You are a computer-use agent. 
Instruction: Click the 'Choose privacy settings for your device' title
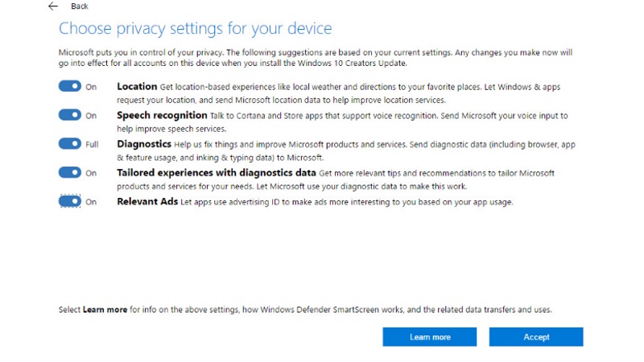pyautogui.click(x=195, y=28)
